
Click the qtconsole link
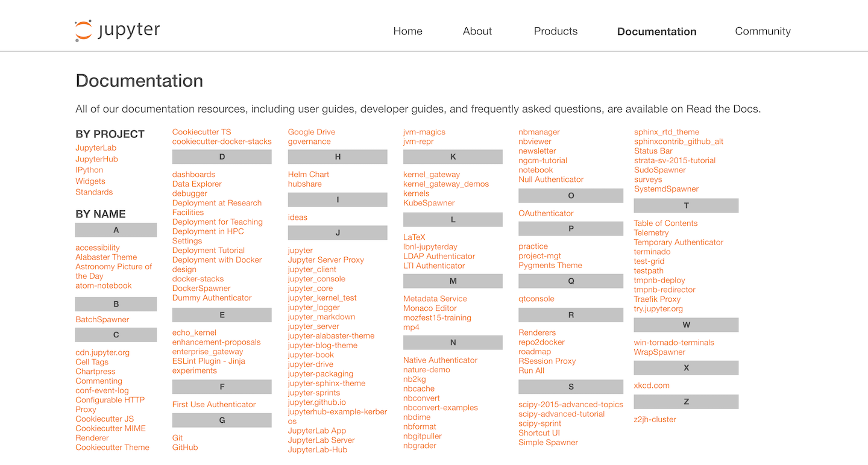pyautogui.click(x=536, y=299)
